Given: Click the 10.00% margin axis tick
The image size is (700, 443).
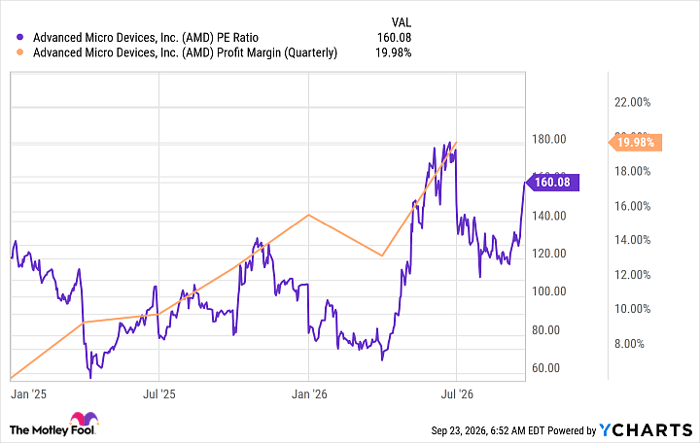Looking at the screenshot, I should (632, 309).
